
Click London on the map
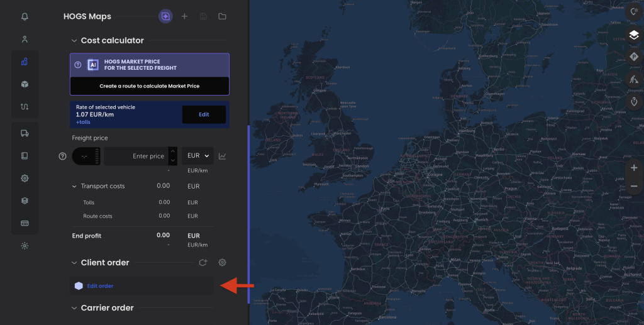coord(362,166)
